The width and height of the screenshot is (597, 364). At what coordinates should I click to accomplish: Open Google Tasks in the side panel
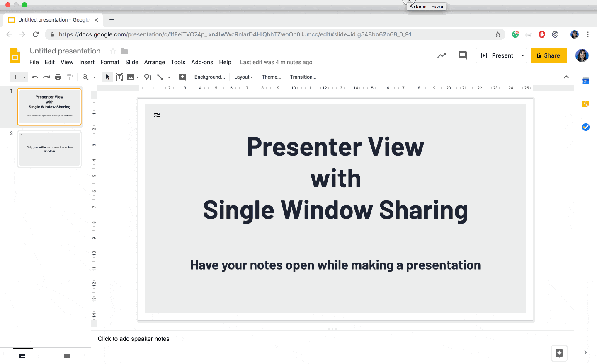(x=586, y=127)
